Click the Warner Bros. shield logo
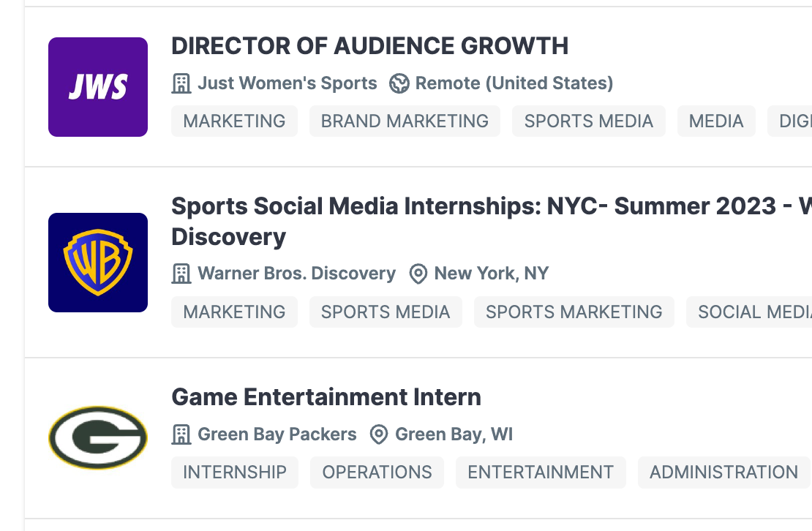This screenshot has height=531, width=812. coord(98,263)
